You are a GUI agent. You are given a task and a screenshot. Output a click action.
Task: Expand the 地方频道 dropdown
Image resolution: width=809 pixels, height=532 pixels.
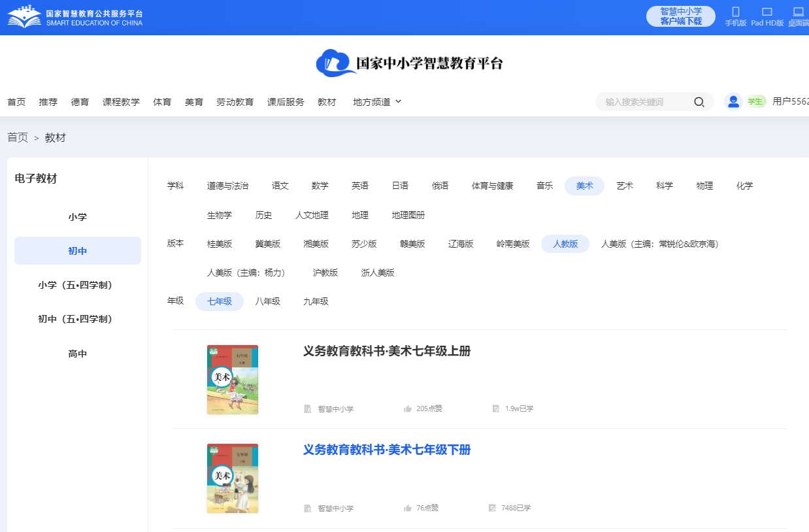pyautogui.click(x=377, y=102)
